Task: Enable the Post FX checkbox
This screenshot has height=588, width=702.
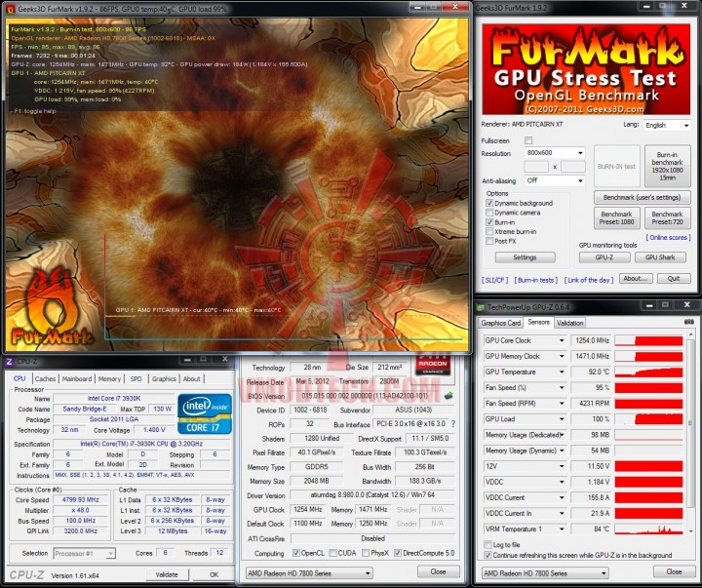Action: point(489,241)
